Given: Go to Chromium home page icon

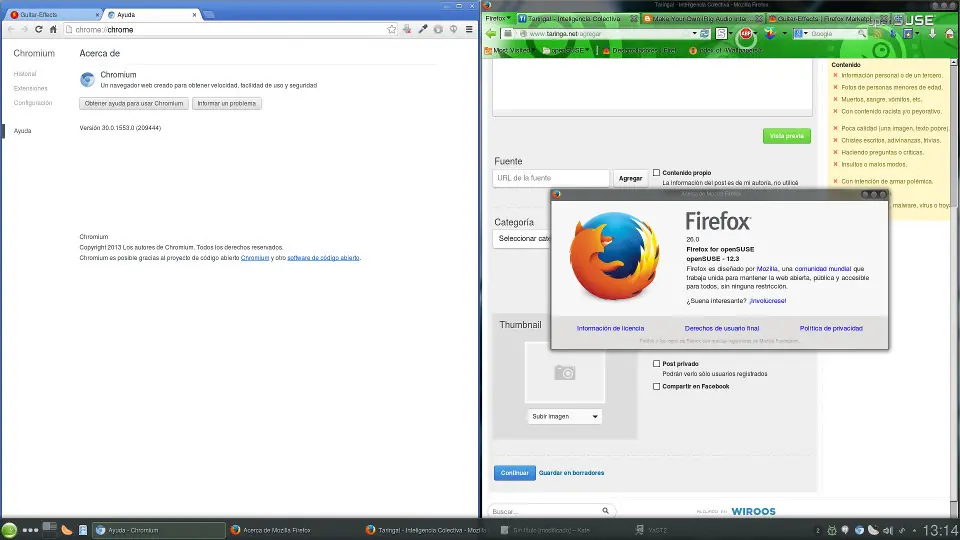Looking at the screenshot, I should (53, 29).
